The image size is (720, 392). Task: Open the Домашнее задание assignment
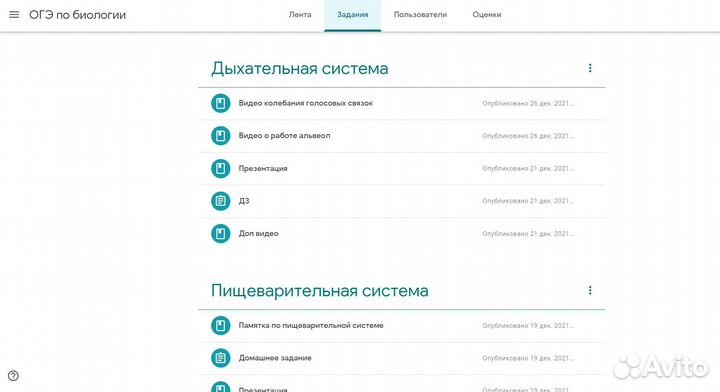click(275, 358)
